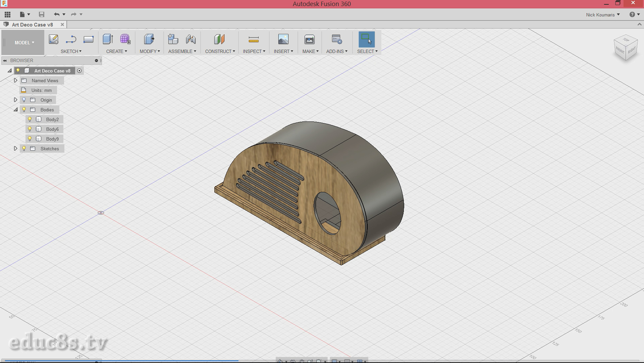Hide Body2 using its lightbulb
The width and height of the screenshot is (644, 363).
30,119
